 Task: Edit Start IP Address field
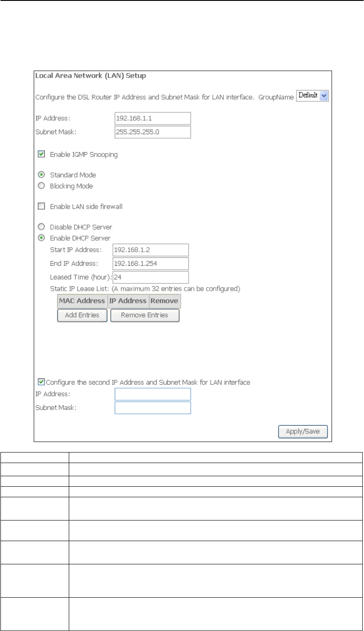pyautogui.click(x=151, y=250)
